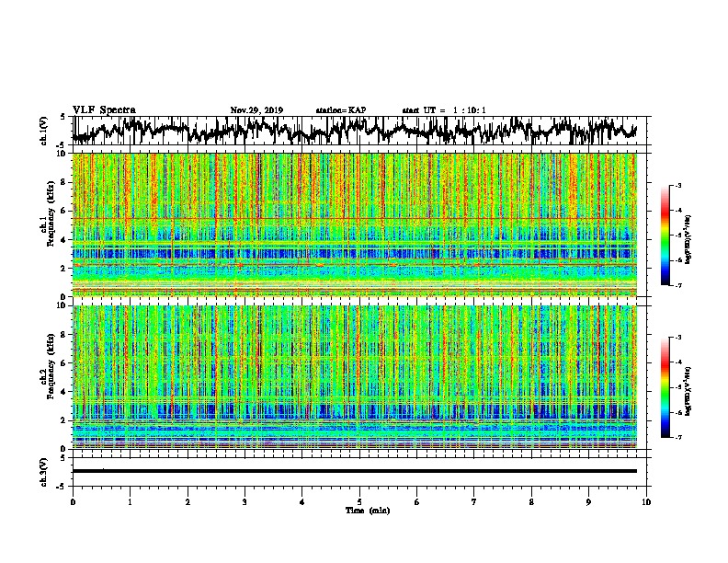Viewport: 728px width, 563px height.
Task: Click the time axis tick label '0'
Action: [73, 502]
